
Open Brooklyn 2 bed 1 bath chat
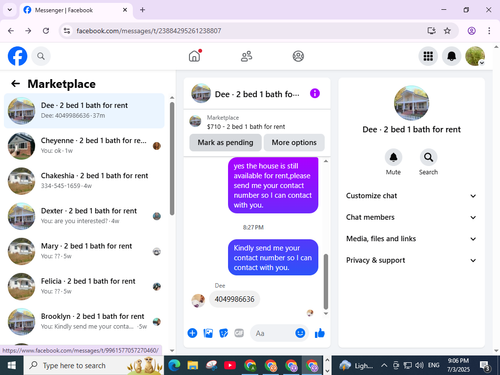pyautogui.click(x=84, y=321)
